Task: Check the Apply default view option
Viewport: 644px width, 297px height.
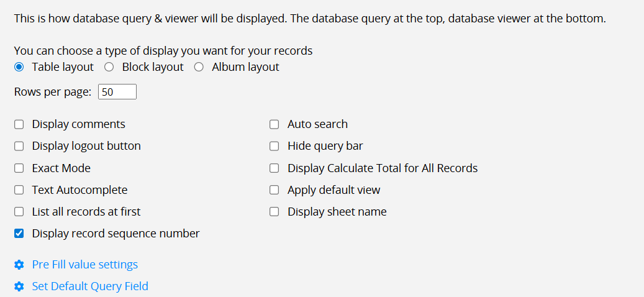Action: pos(274,190)
